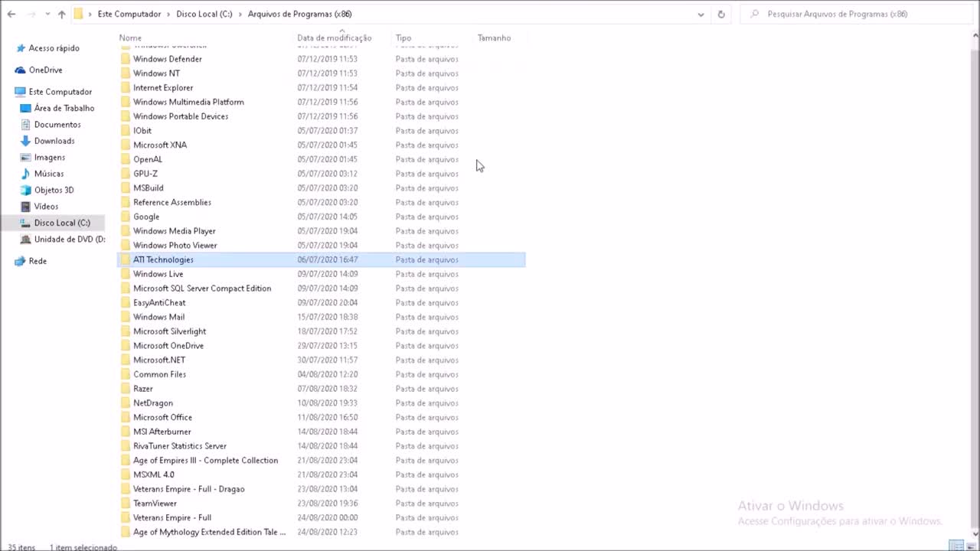Select Common Files folder name
This screenshot has height=551, width=980.
coord(160,374)
